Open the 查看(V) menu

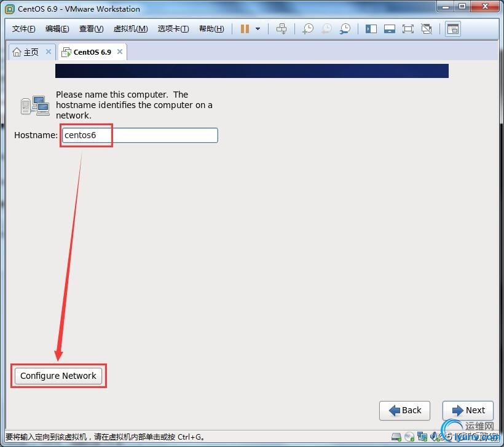(92, 29)
